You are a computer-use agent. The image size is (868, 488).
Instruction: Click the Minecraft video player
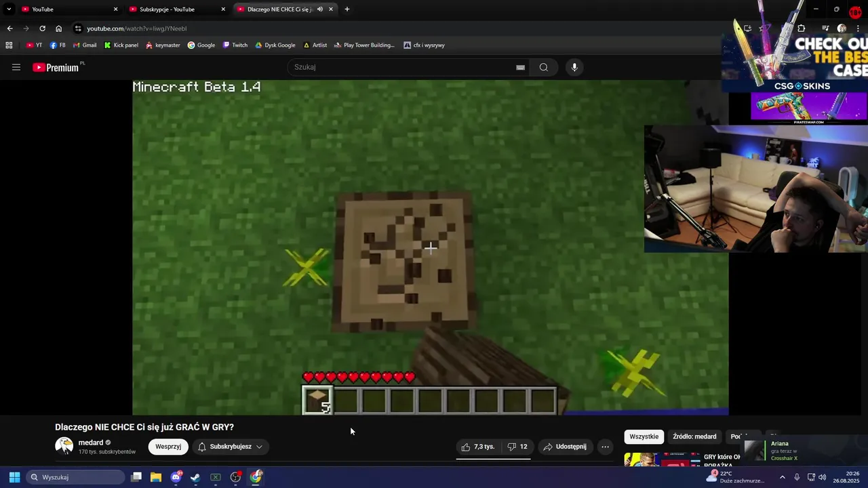[431, 247]
